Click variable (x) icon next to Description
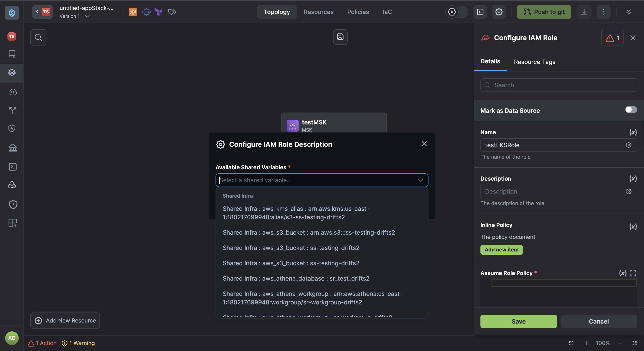 633,178
